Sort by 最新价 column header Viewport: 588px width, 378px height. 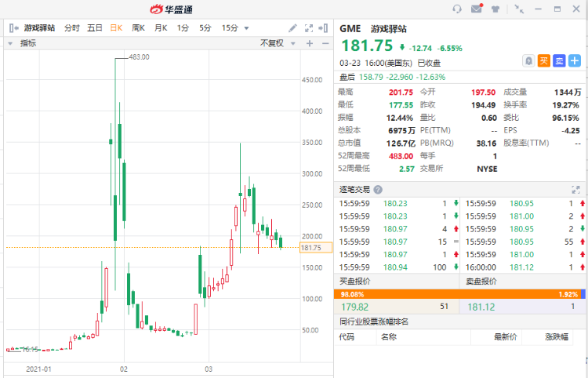pos(506,337)
